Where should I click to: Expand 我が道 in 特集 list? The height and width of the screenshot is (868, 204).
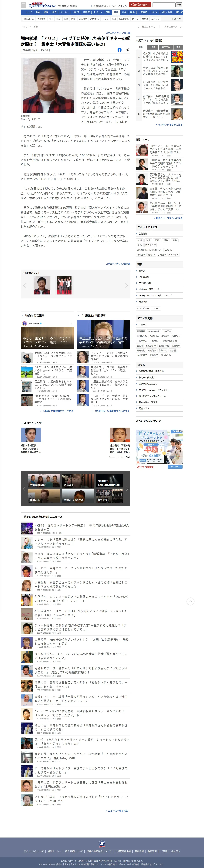coord(160,271)
